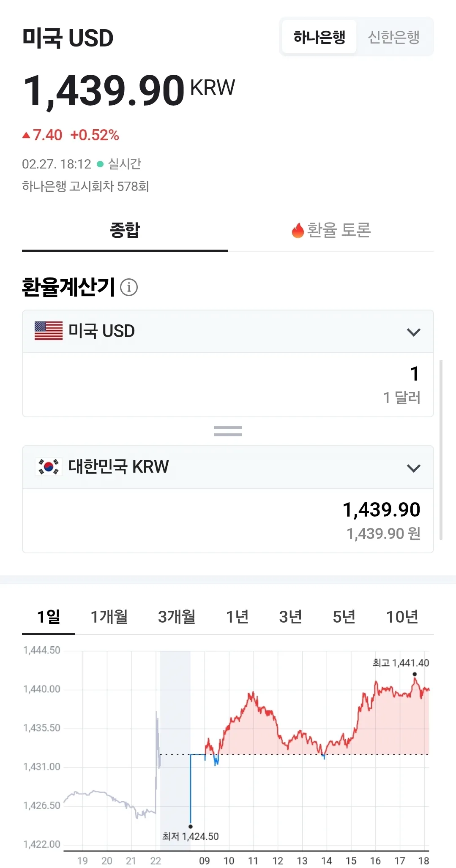The height and width of the screenshot is (868, 456).
Task: Switch to the 환율 토론 tab
Action: [331, 230]
